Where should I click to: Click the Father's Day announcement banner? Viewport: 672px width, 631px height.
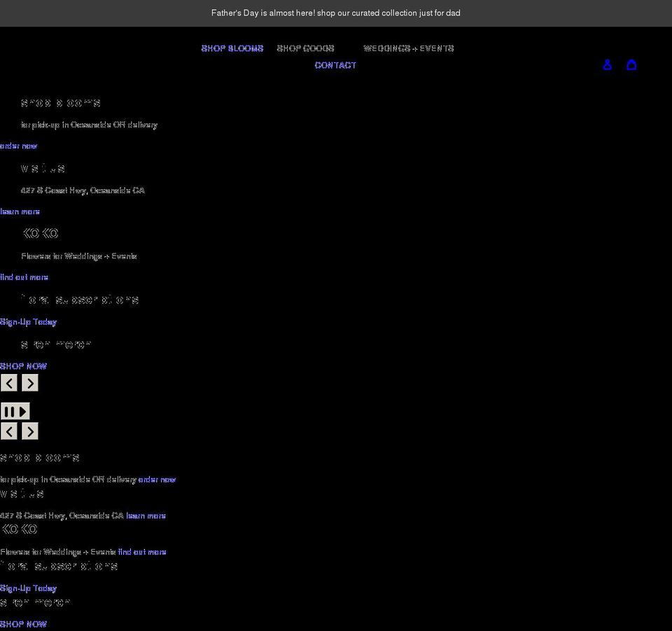[x=335, y=13]
